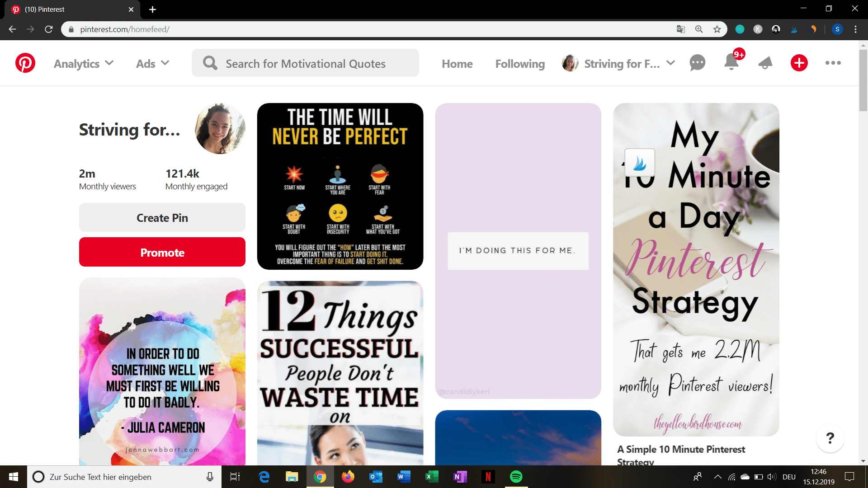Screen dimensions: 868x488
Task: Open Pinterest home by clicking the logo
Action: [25, 63]
